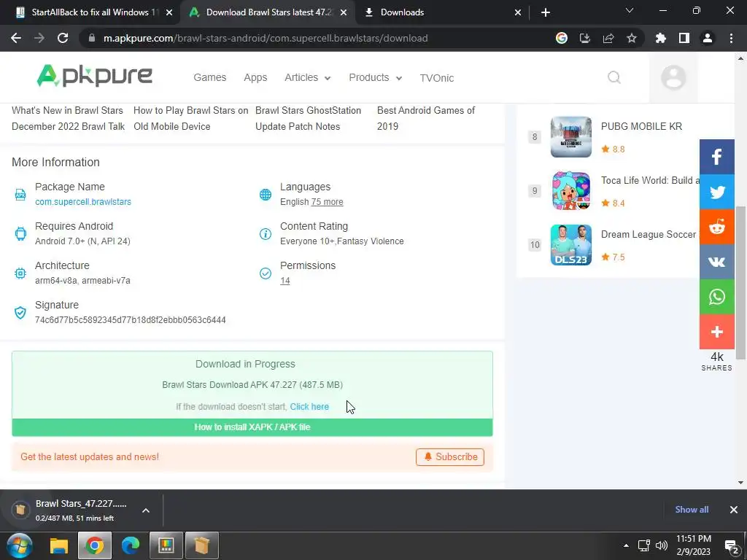Open a new browser tab

(x=546, y=13)
